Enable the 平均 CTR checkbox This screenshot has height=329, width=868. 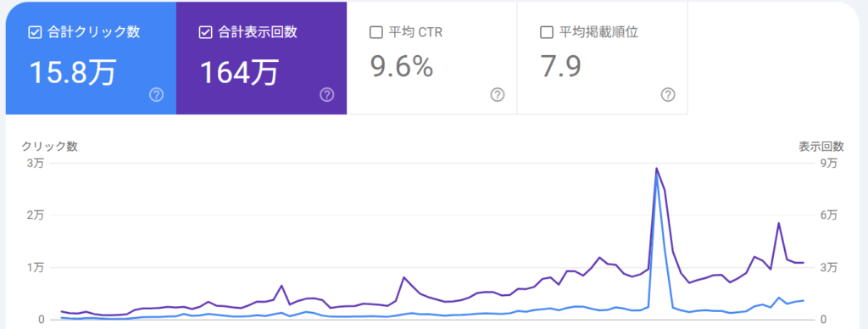(x=376, y=33)
